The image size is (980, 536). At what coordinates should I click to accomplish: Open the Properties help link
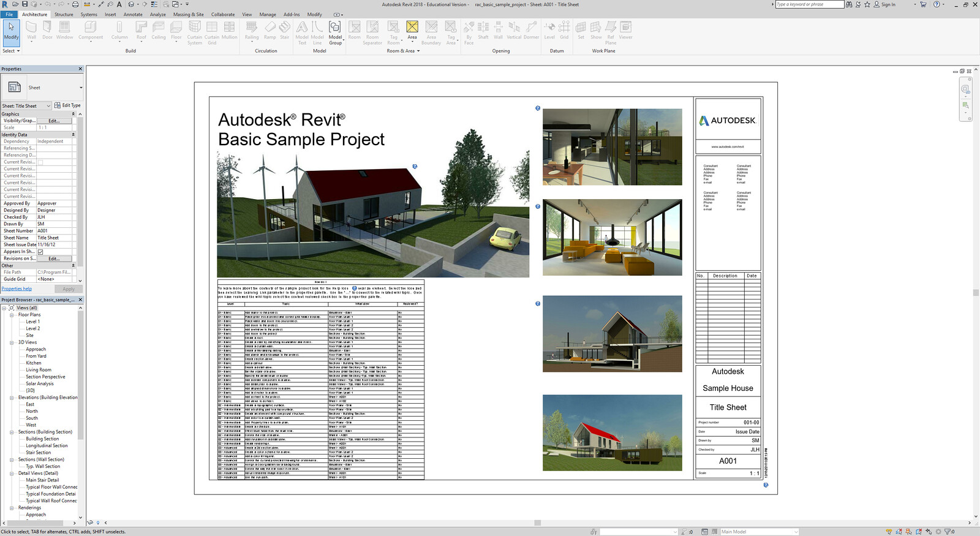point(17,289)
